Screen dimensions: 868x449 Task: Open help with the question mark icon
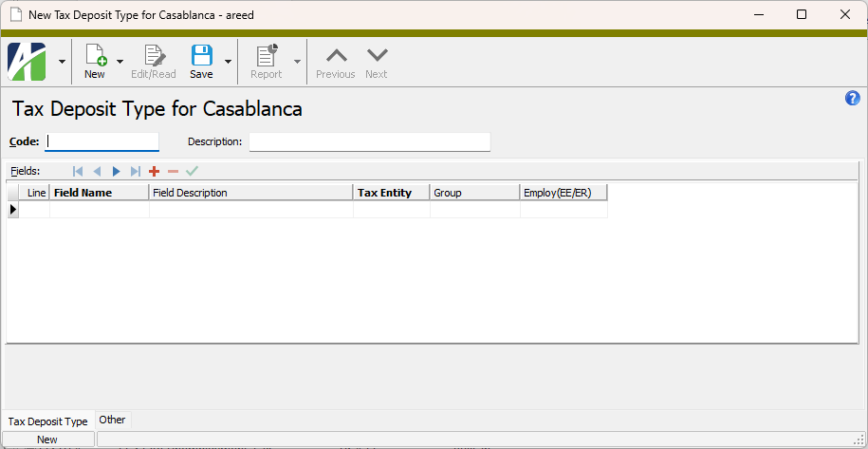pos(852,99)
